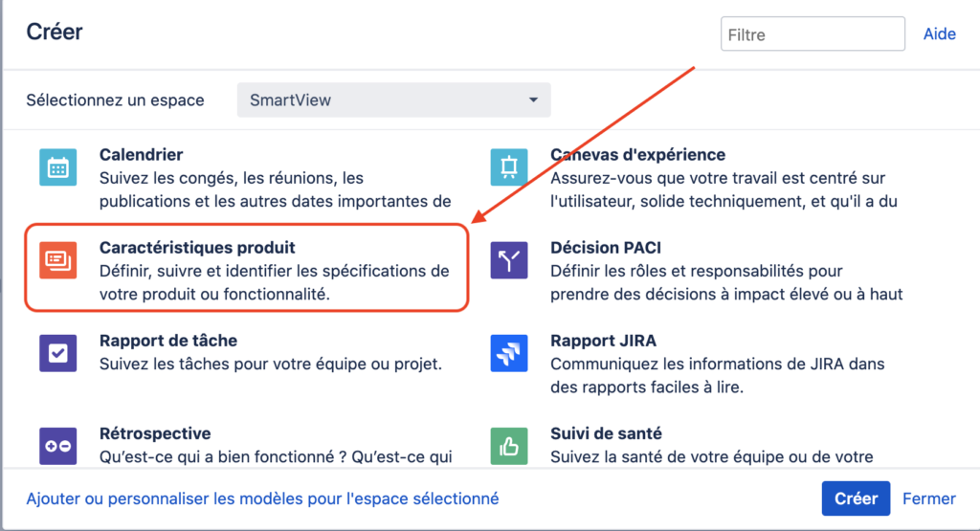The image size is (980, 531).
Task: Open the add or customize templates link
Action: (x=262, y=498)
